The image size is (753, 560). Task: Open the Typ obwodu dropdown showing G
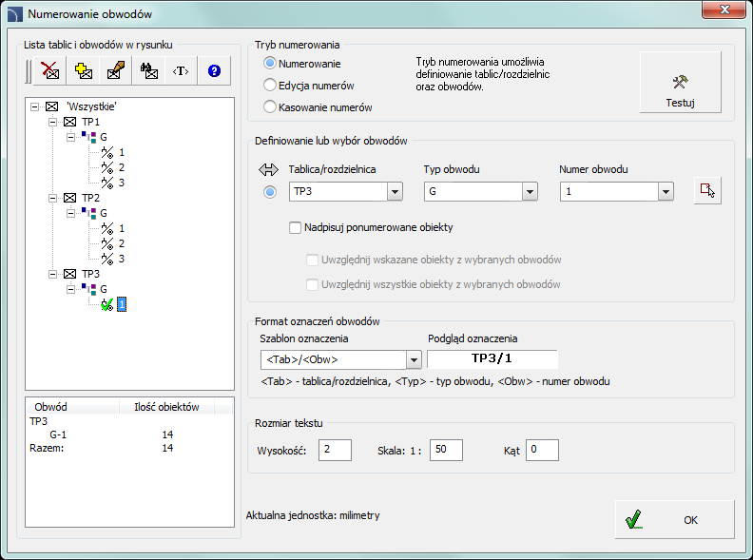(x=530, y=192)
